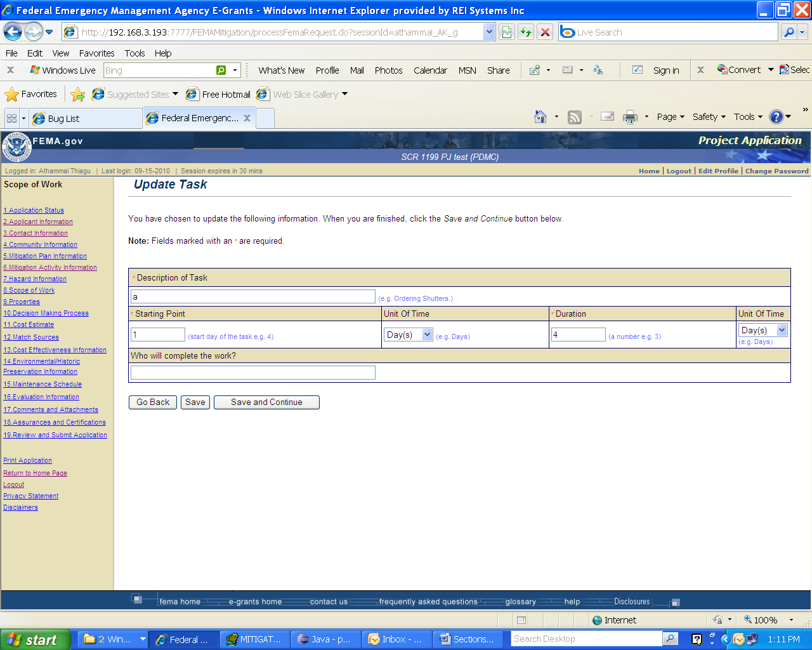
Task: Click the Sign in toolbar button
Action: [666, 70]
